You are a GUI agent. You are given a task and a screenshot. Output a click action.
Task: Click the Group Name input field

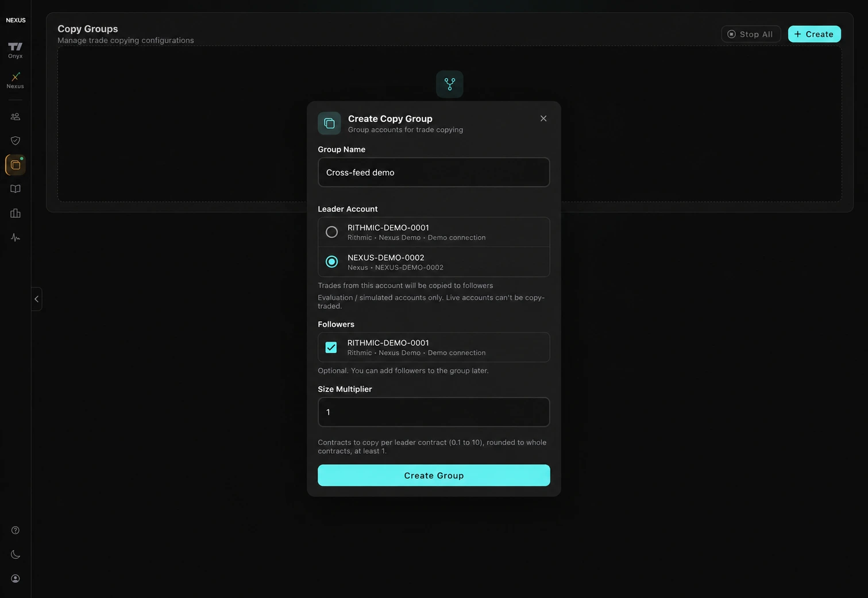click(x=434, y=172)
